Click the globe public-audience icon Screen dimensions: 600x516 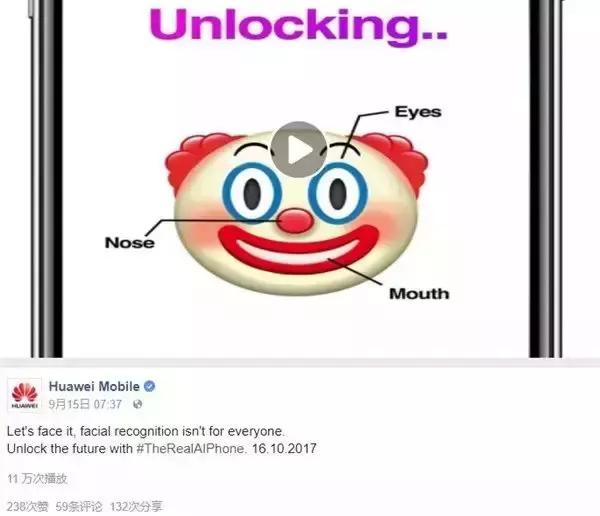pos(137,404)
